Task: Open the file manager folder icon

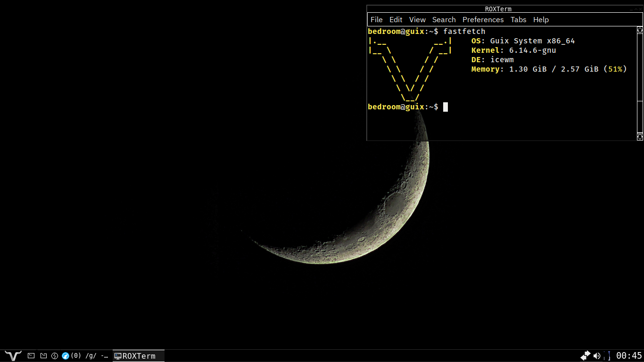Action: coord(43,356)
